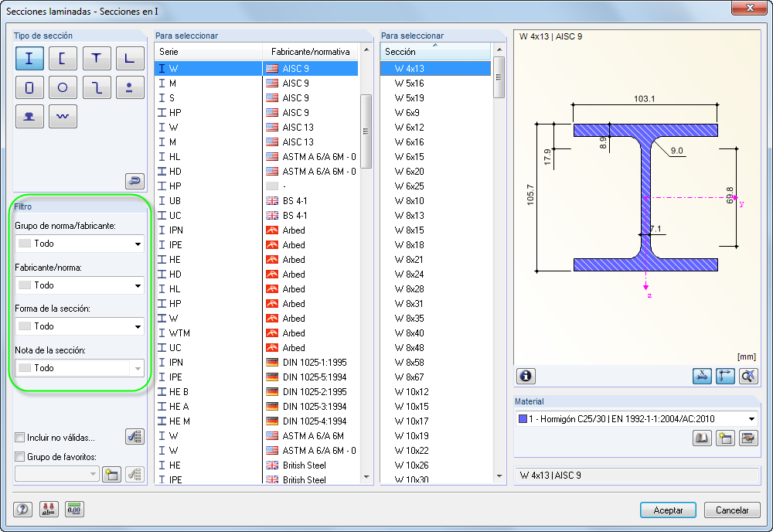Viewport: 773px width, 532px height.
Task: Edit material properties icon
Action: 748,438
